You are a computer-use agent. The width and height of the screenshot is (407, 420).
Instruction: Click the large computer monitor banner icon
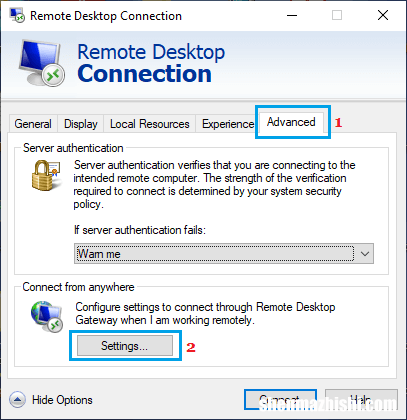[x=42, y=63]
